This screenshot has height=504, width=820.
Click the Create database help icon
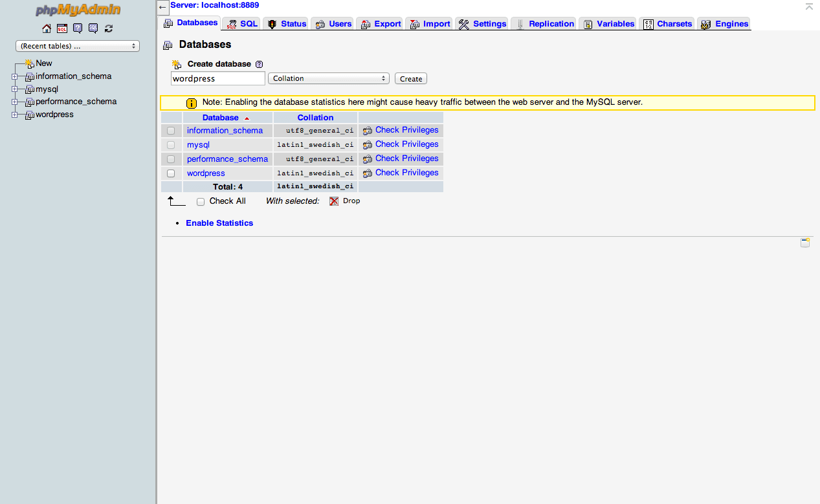coord(259,64)
